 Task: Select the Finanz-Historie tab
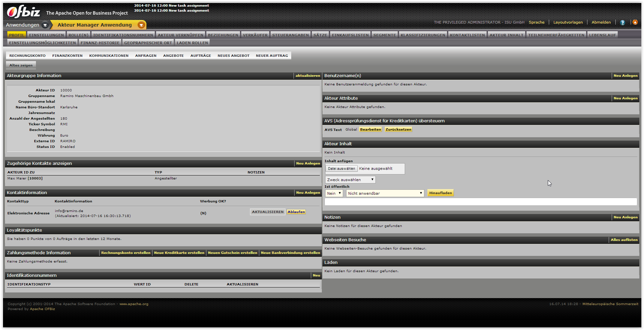pos(100,43)
